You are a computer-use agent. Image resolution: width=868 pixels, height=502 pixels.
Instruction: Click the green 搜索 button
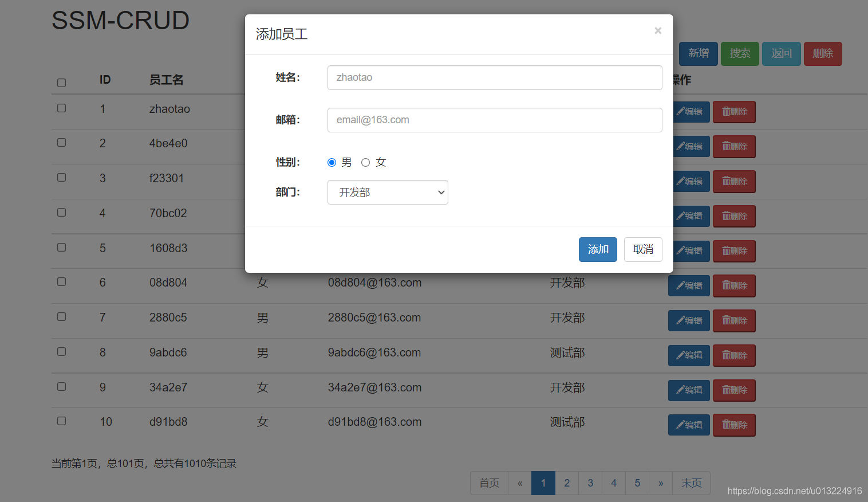click(740, 54)
